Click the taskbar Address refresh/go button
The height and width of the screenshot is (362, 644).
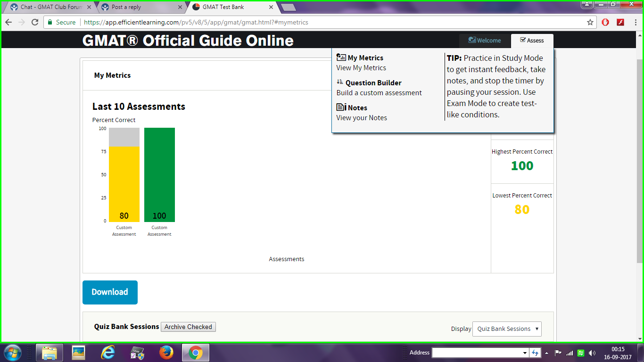pos(535,353)
